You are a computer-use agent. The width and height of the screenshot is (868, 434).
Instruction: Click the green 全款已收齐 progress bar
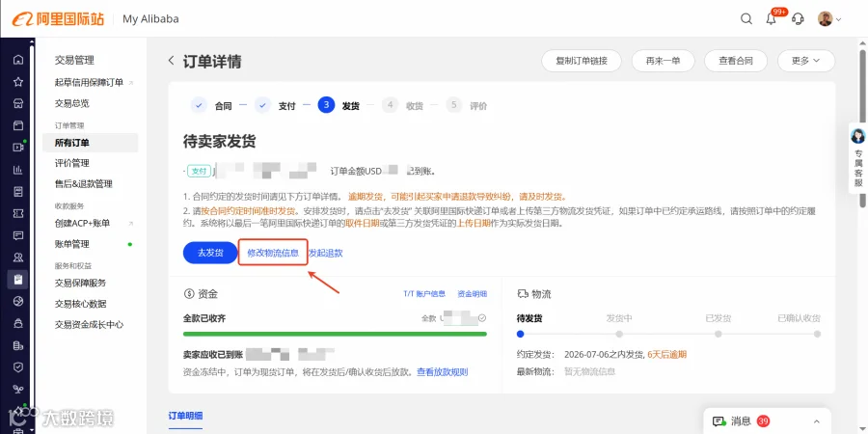tap(335, 334)
